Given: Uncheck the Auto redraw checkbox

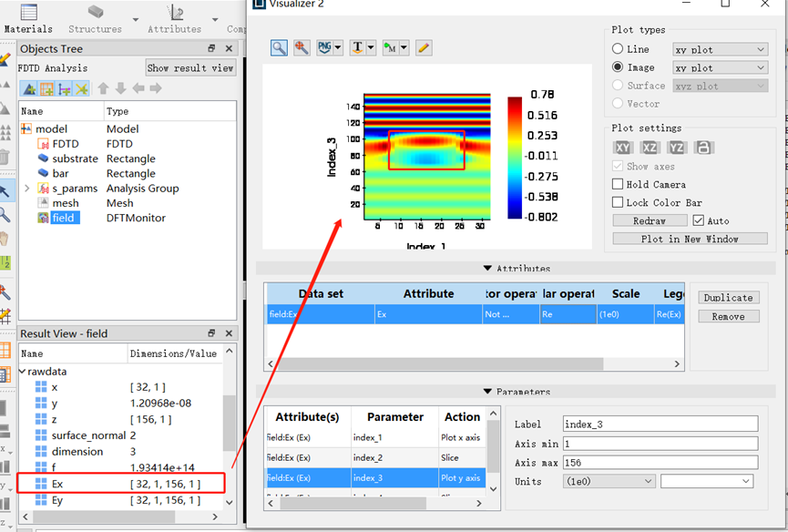Looking at the screenshot, I should click(698, 220).
